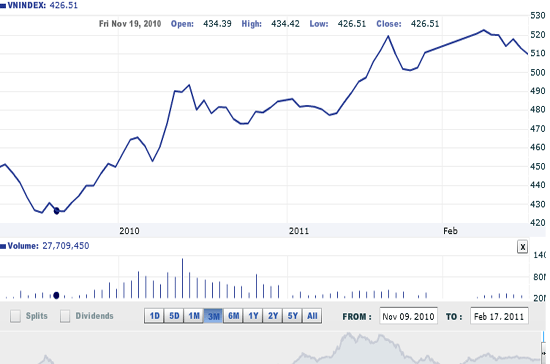Select the 2Y time range
Viewport: 550px width, 364px height.
coord(273,316)
